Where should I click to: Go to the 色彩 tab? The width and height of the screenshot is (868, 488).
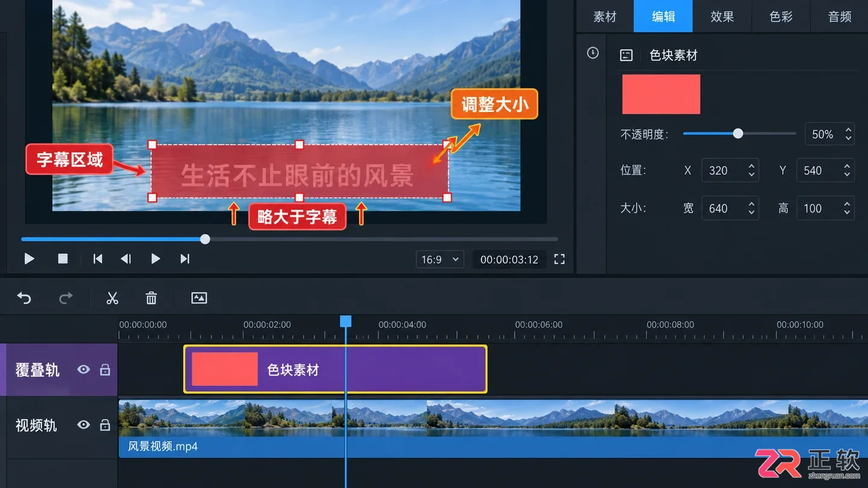781,16
